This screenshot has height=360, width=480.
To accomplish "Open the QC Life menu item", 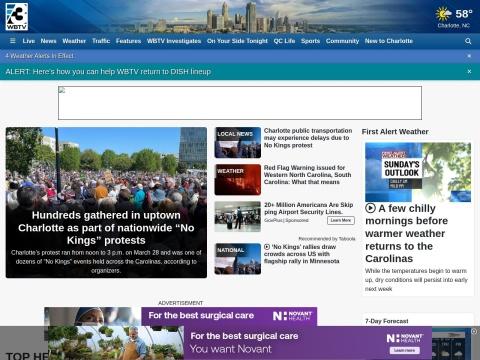I will tap(284, 41).
